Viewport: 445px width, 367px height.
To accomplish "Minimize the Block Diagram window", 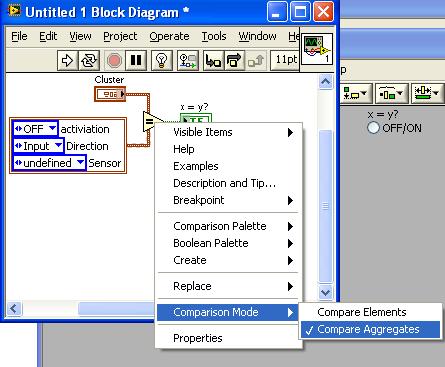I will click(277, 12).
